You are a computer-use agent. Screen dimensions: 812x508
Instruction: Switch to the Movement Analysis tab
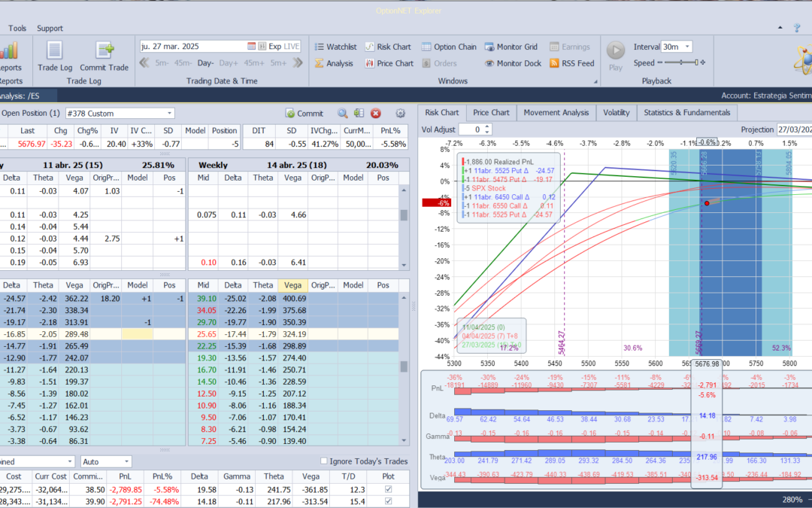tap(556, 112)
